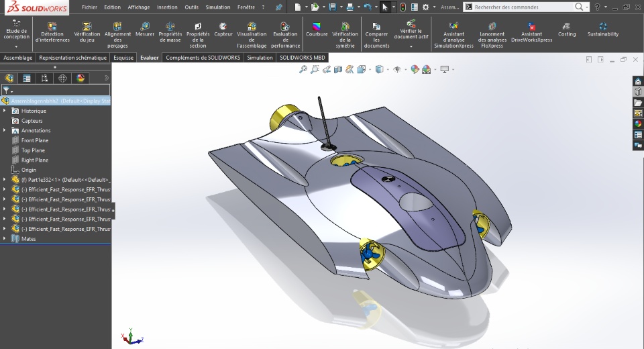Viewport: 644px width, 349px height.
Task: Pin the menu bar with the pushpin
Action: pos(278,7)
